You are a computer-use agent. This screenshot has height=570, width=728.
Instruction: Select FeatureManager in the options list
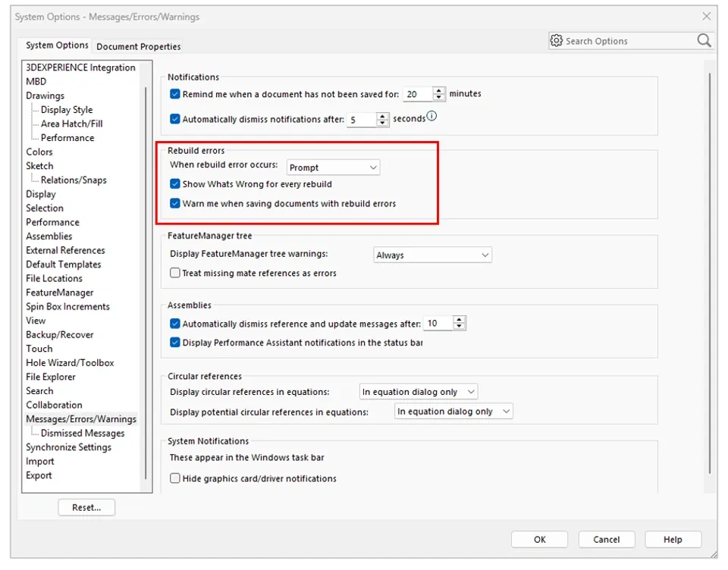60,293
